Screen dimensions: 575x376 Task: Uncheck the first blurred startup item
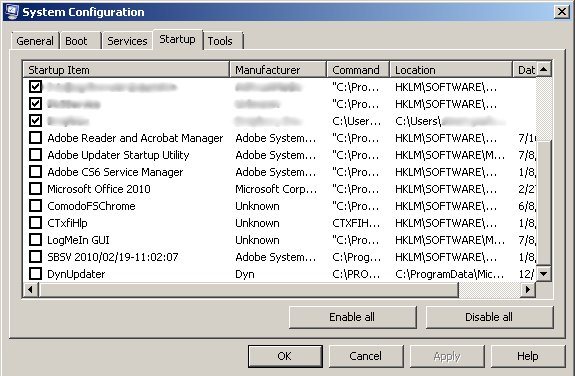click(35, 87)
